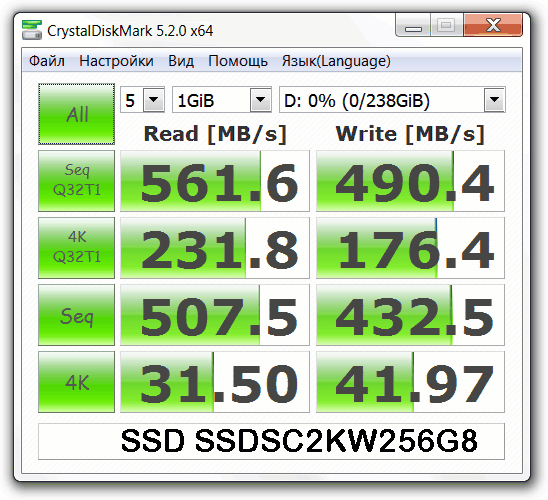
Task: Start the Seq Q32T1 test
Action: click(76, 181)
